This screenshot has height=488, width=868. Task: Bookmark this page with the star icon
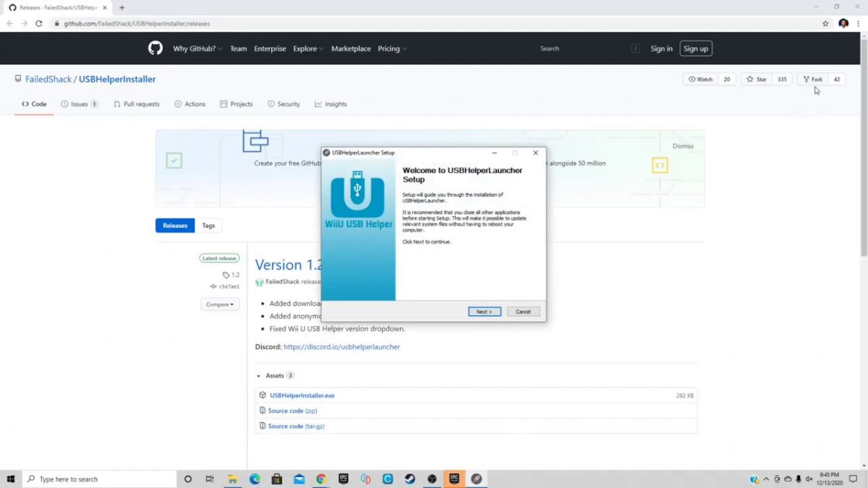click(x=825, y=23)
